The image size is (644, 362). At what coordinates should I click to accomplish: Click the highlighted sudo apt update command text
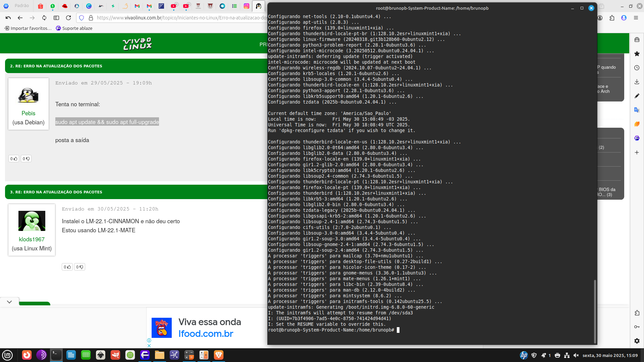(x=107, y=122)
